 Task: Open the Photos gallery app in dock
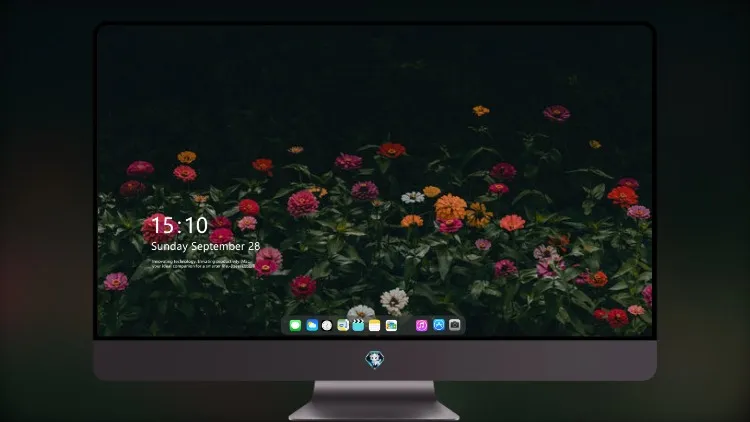391,325
